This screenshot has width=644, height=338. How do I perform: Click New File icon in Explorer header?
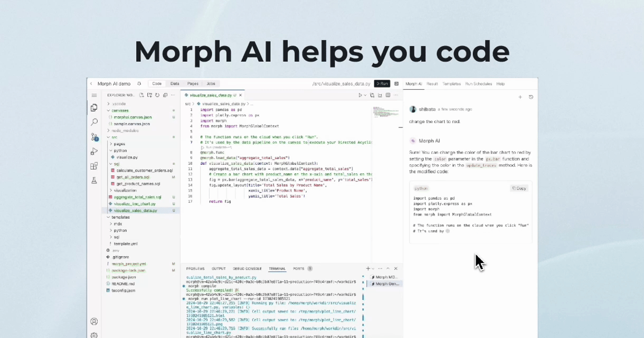click(141, 95)
